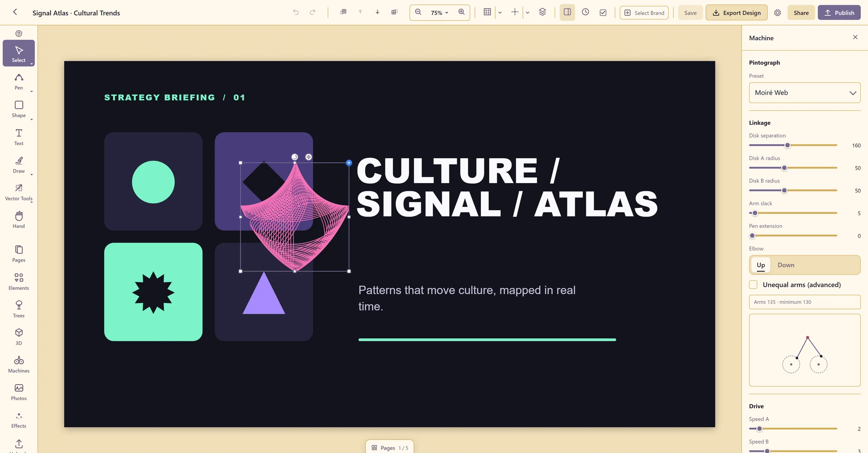Screen dimensions: 868x453
Task: Go back with the left arrow
Action: 15,12
